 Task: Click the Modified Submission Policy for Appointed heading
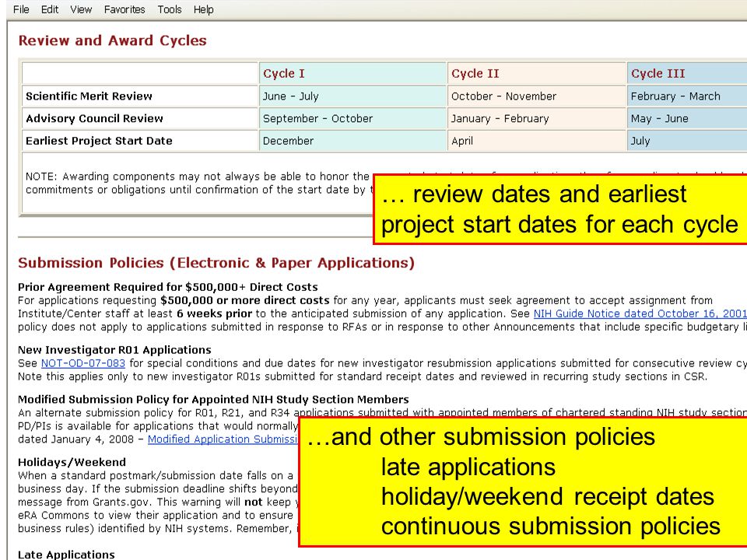(x=213, y=400)
